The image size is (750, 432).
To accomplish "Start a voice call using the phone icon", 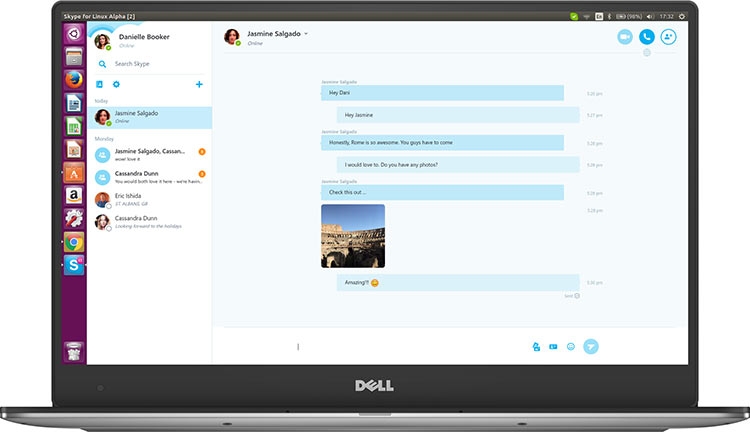I will 647,36.
